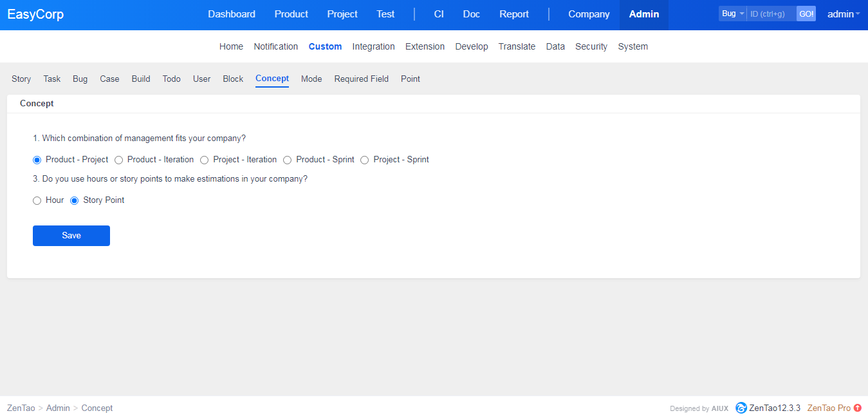
Task: Click the ID search input field
Action: coord(771,14)
